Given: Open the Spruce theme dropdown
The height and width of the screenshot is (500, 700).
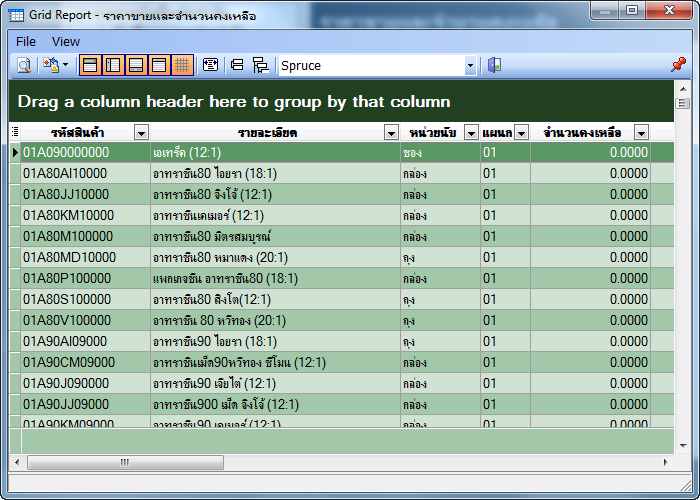Looking at the screenshot, I should pyautogui.click(x=470, y=65).
